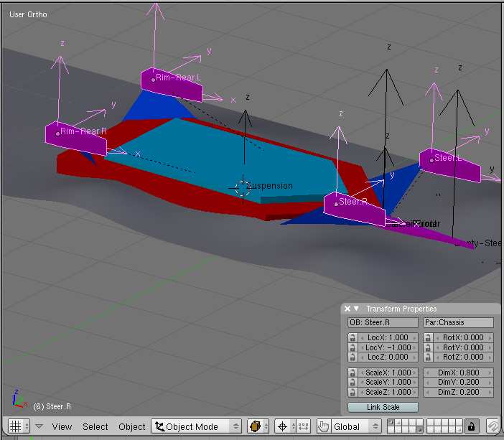Click the Link Scale button

click(x=383, y=407)
